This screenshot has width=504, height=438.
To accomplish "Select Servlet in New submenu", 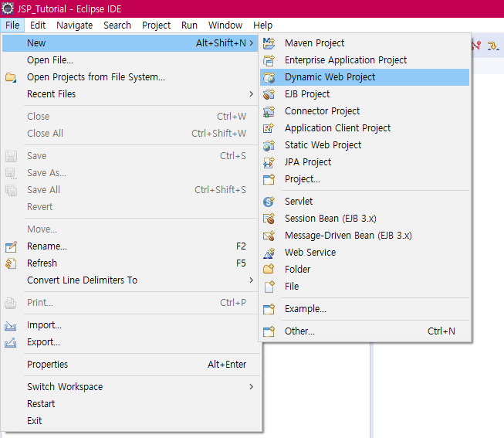I will tap(364, 202).
